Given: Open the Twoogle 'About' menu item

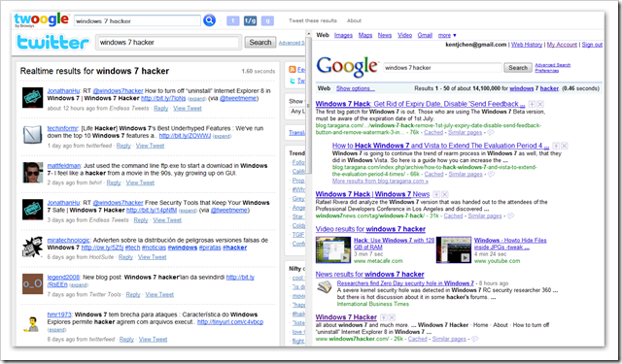Looking at the screenshot, I should click(x=354, y=20).
